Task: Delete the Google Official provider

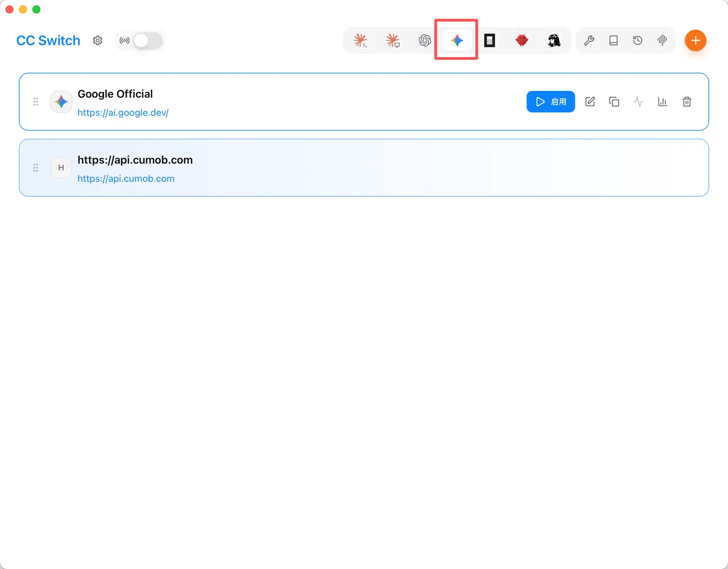Action: coord(687,101)
